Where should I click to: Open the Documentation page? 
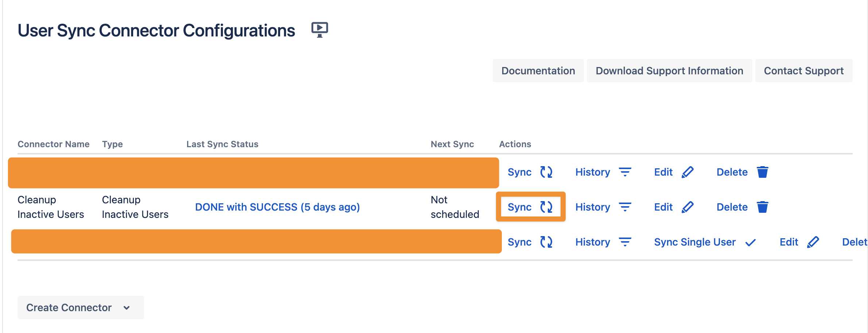click(538, 70)
